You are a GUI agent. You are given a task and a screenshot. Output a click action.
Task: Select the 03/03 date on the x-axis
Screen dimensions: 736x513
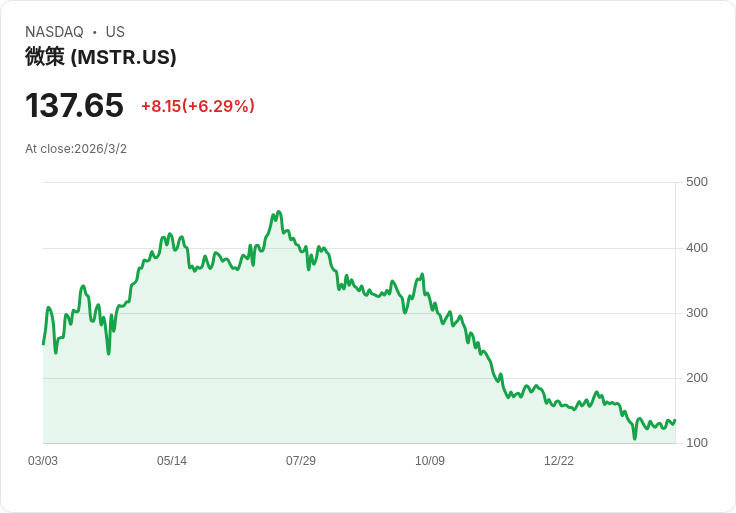point(43,461)
